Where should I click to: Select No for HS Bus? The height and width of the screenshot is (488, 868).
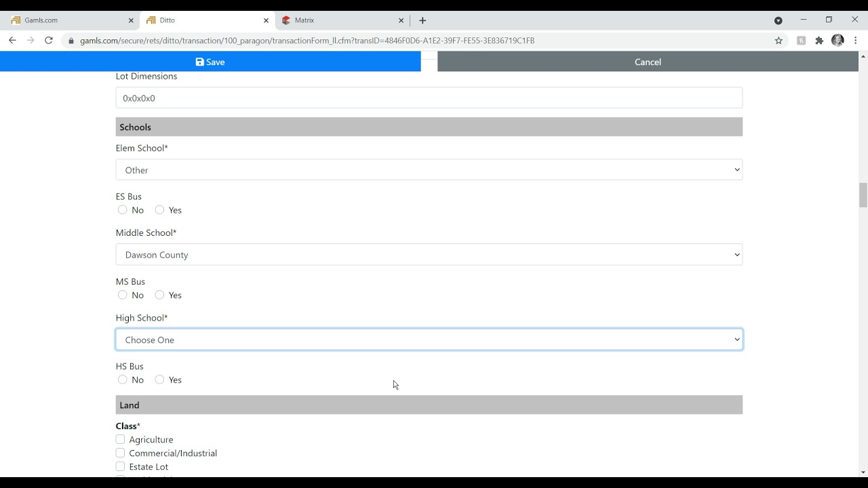pos(122,379)
